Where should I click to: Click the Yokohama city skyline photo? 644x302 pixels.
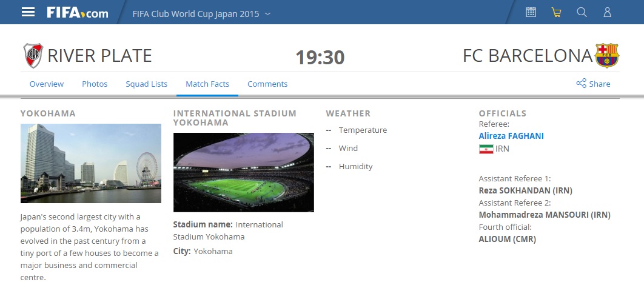91,163
